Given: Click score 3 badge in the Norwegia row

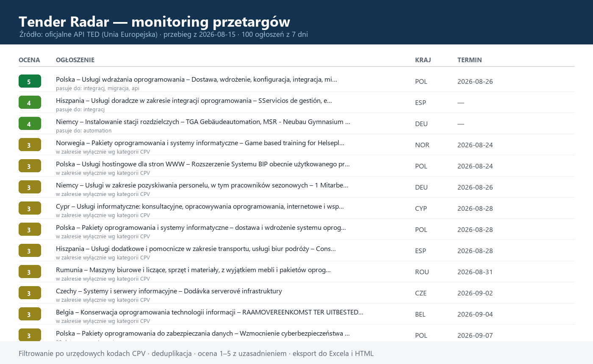Looking at the screenshot, I should (30, 145).
